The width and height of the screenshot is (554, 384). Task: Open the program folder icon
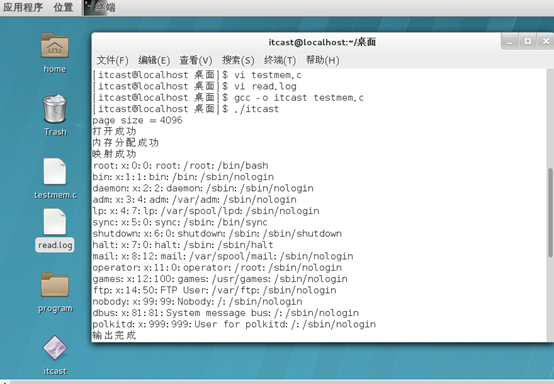point(55,285)
